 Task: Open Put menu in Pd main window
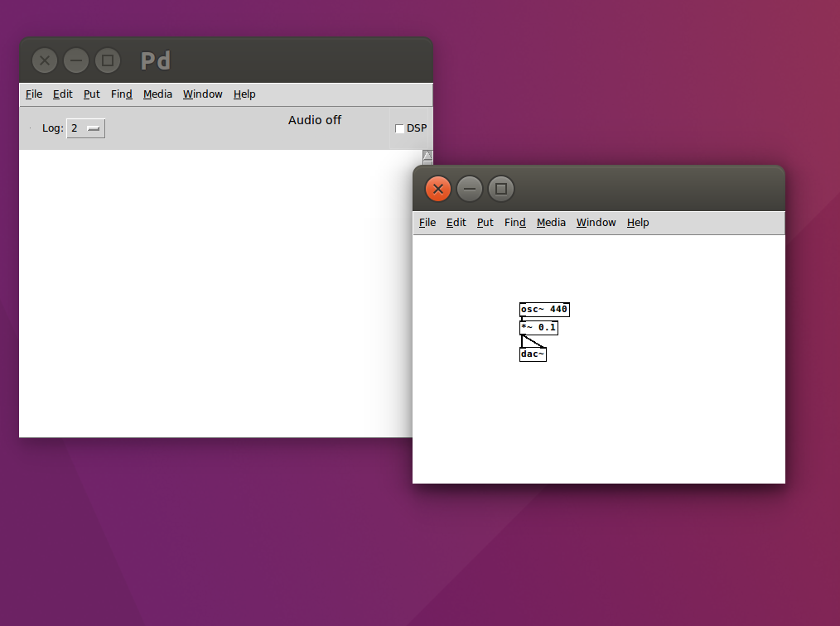[x=92, y=94]
